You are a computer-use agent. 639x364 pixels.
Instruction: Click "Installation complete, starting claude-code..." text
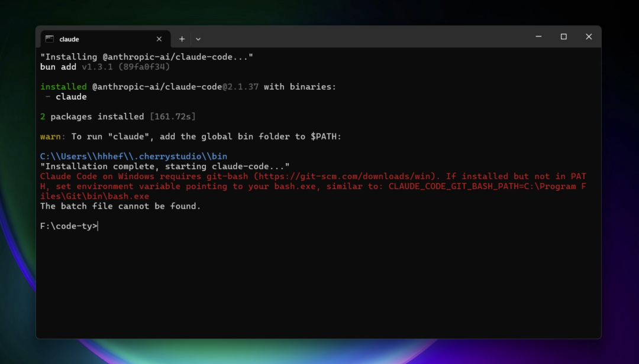coord(164,166)
